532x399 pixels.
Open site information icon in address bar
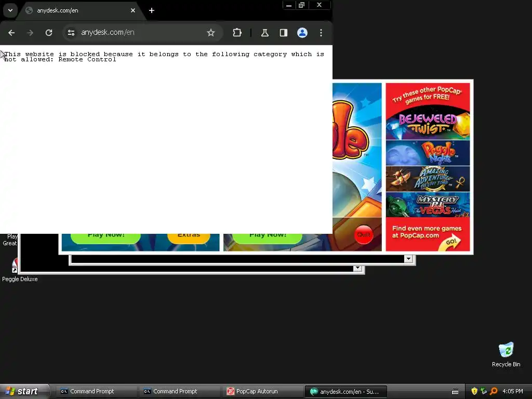pos(71,33)
